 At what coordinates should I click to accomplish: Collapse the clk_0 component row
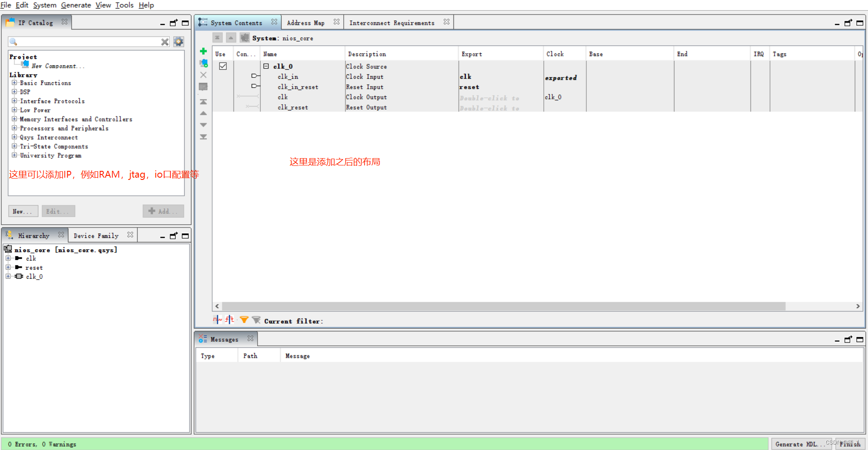click(267, 66)
